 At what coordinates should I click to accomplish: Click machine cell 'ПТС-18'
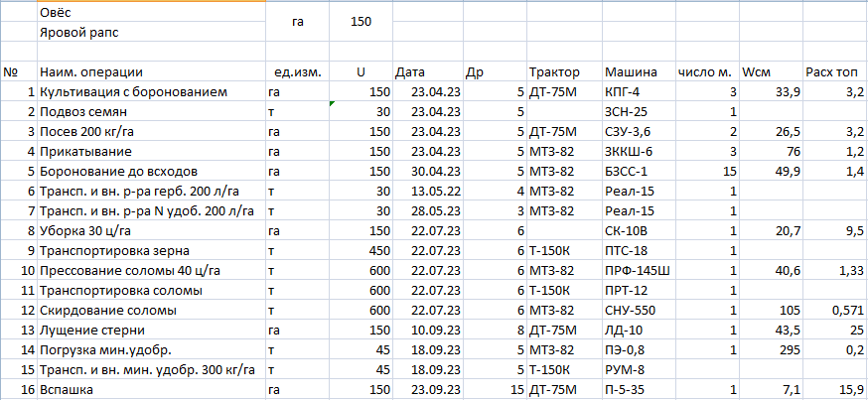[639, 251]
